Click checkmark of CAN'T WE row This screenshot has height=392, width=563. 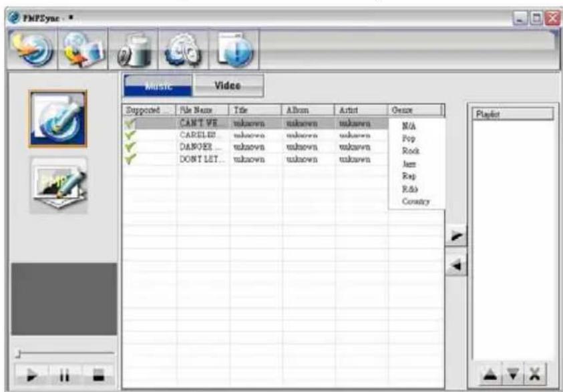tap(130, 123)
